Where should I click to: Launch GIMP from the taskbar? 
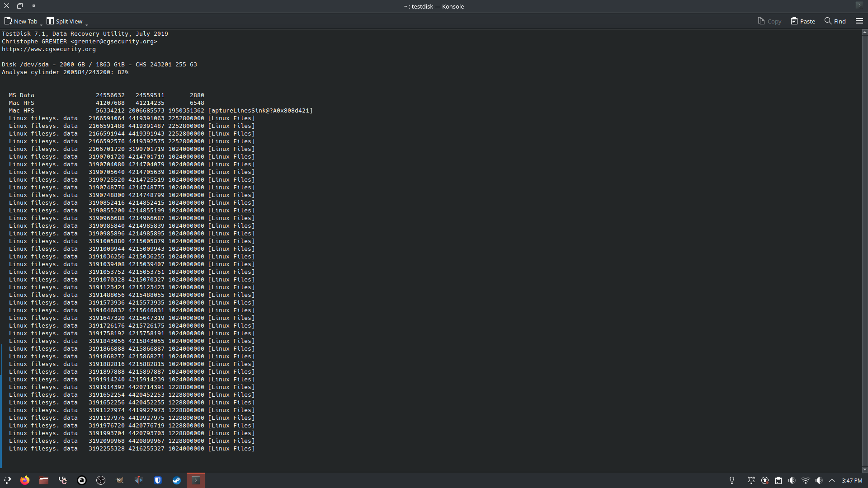click(x=120, y=480)
